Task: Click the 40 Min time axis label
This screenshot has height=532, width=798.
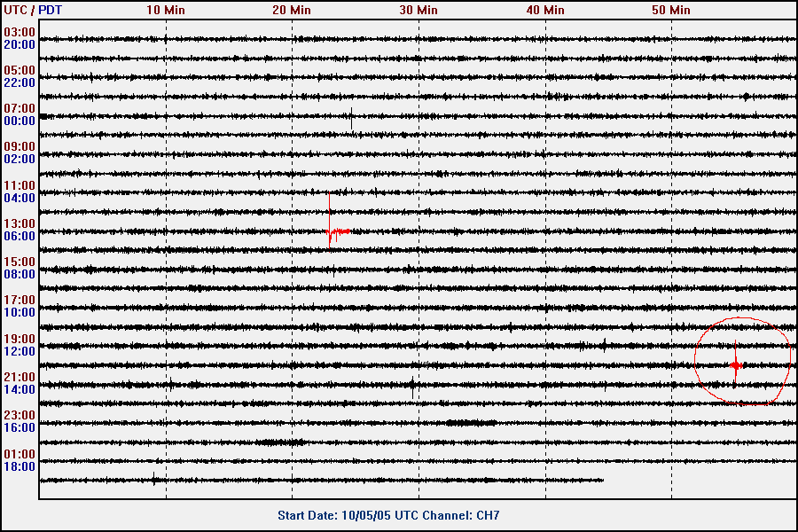Action: [545, 10]
